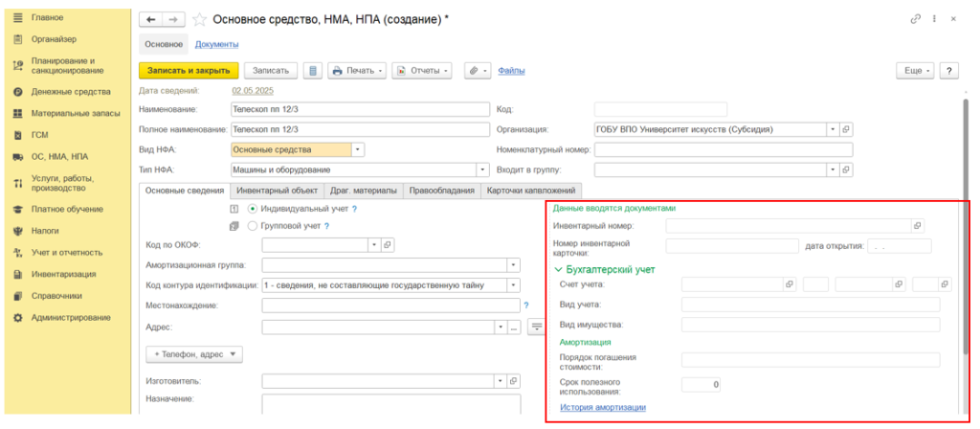Switch to the Карточки капвложений tab

tap(532, 191)
